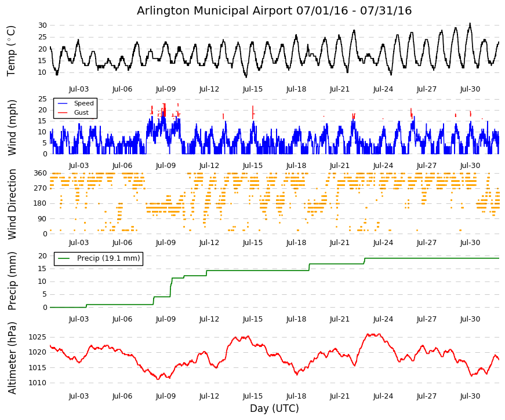Click the Wind (mph) axis label
This screenshot has height=420, width=505.
point(12,128)
